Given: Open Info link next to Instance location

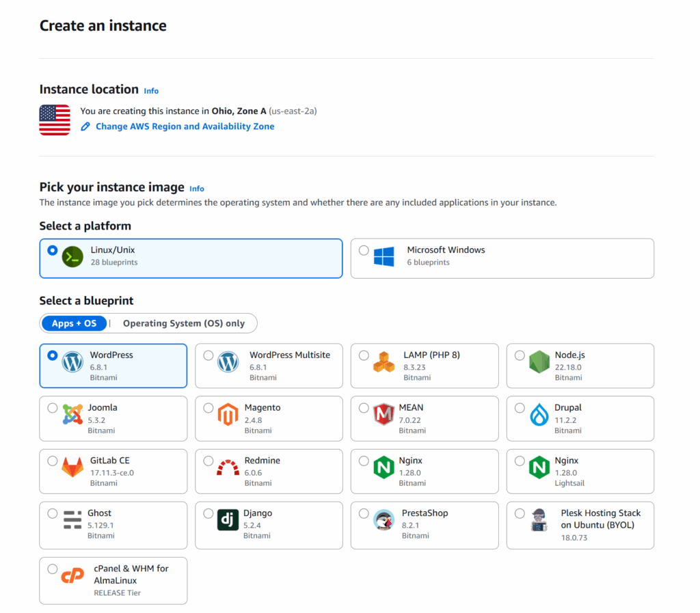Looking at the screenshot, I should 151,91.
